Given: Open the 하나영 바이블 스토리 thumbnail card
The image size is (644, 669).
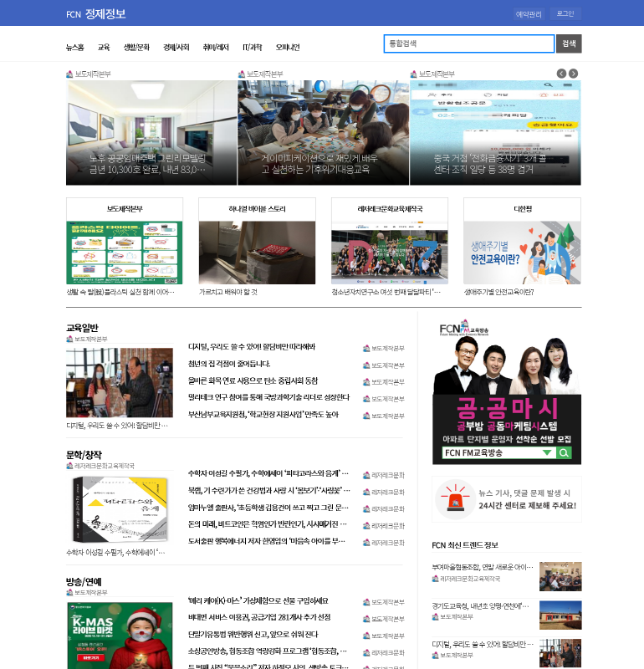Looking at the screenshot, I should (x=257, y=252).
